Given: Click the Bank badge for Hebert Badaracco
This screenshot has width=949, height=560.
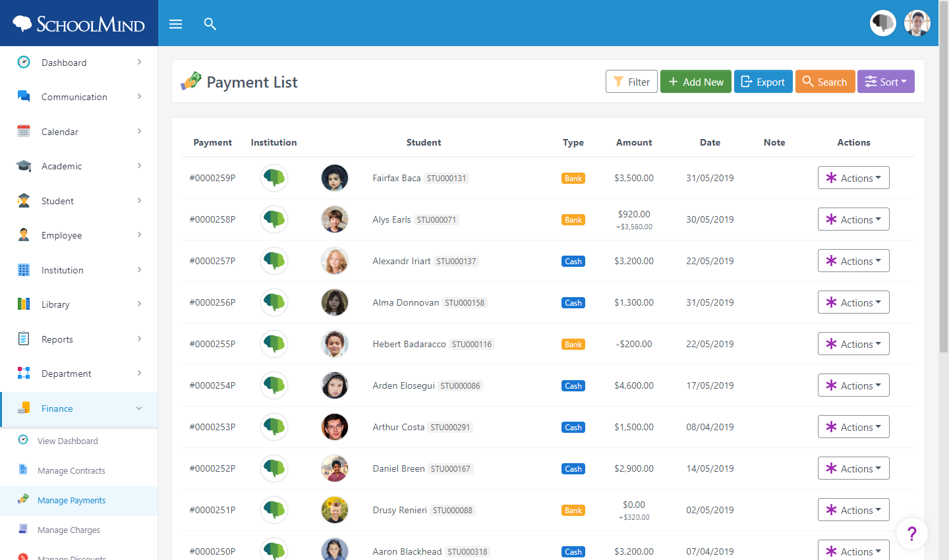Looking at the screenshot, I should pyautogui.click(x=573, y=345).
